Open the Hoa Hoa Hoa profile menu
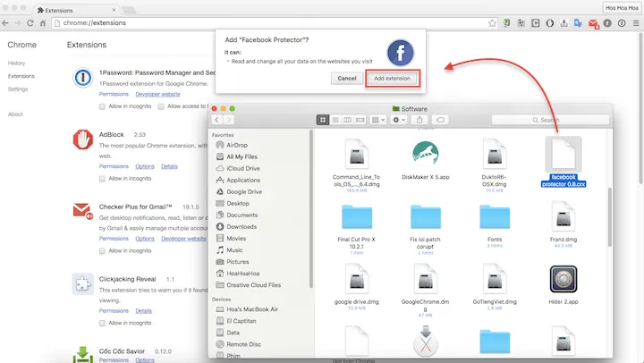 [x=621, y=6]
